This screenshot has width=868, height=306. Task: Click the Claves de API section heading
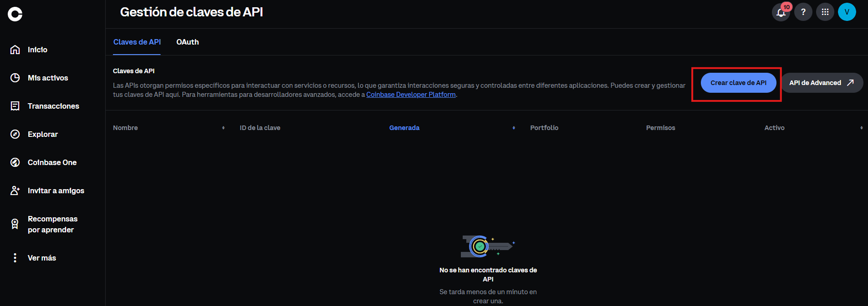pos(134,71)
